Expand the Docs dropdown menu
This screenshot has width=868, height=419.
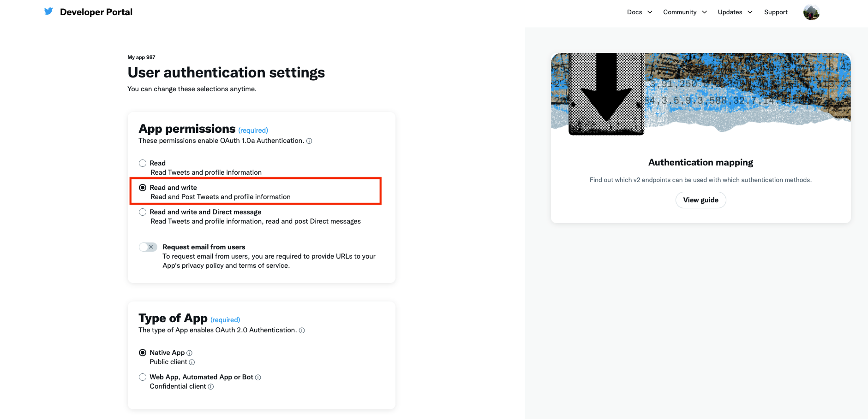coord(640,12)
